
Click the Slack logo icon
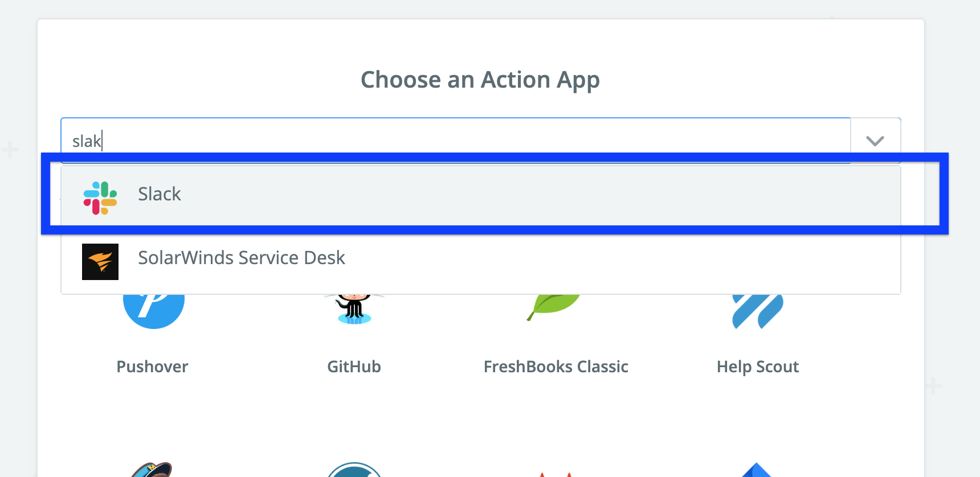coord(100,198)
